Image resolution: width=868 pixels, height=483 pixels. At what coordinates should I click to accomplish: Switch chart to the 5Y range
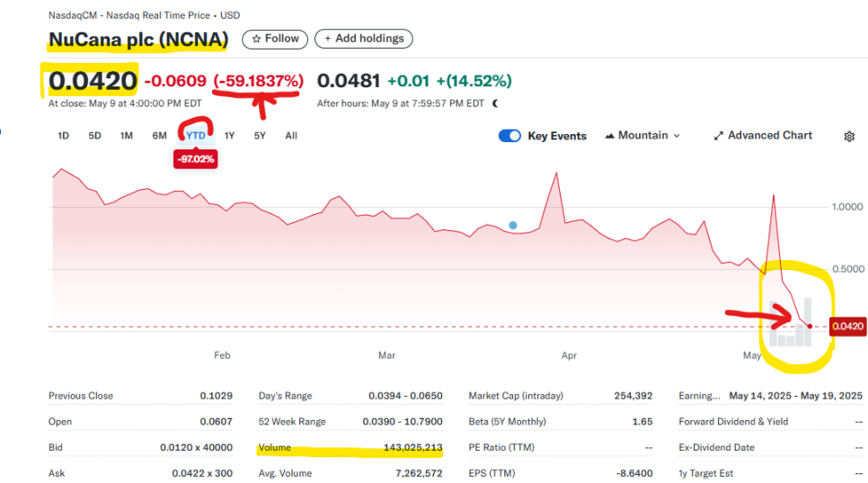[x=260, y=136]
